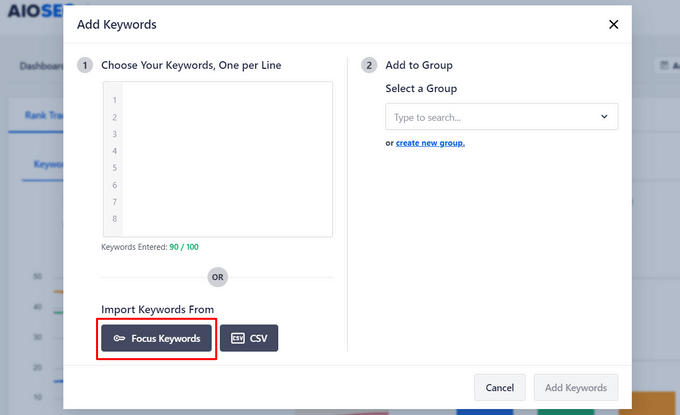Import from Focus Keywords
Screen dimensions: 680x415
point(157,339)
